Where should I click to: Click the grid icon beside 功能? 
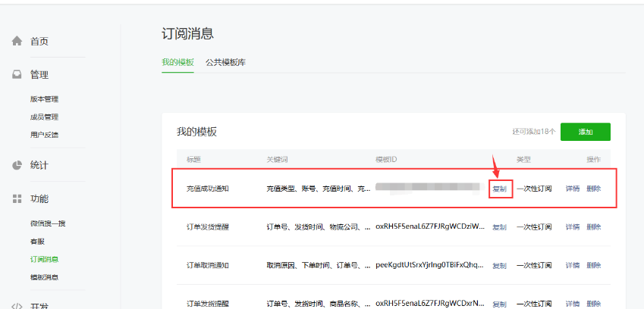coord(17,198)
